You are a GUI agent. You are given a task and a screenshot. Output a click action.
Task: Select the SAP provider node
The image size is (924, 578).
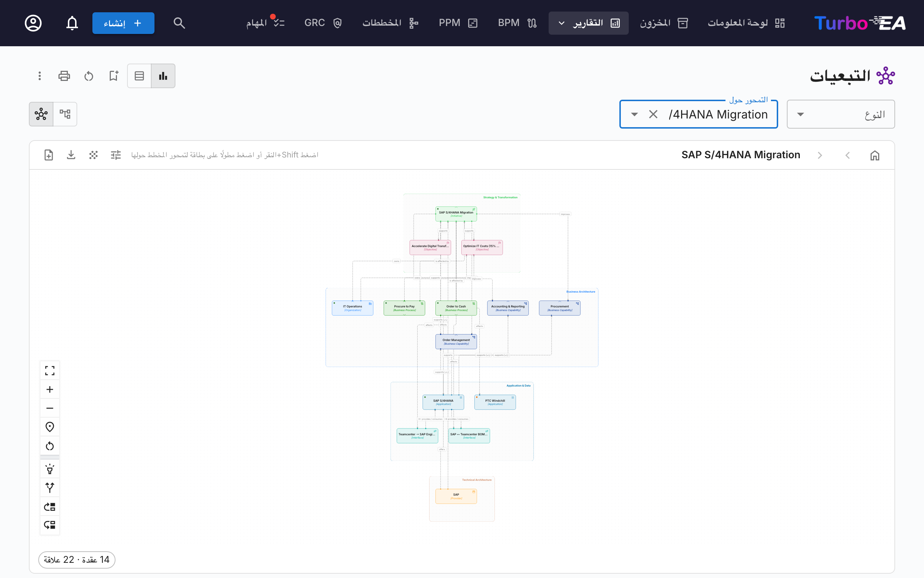coord(456,496)
